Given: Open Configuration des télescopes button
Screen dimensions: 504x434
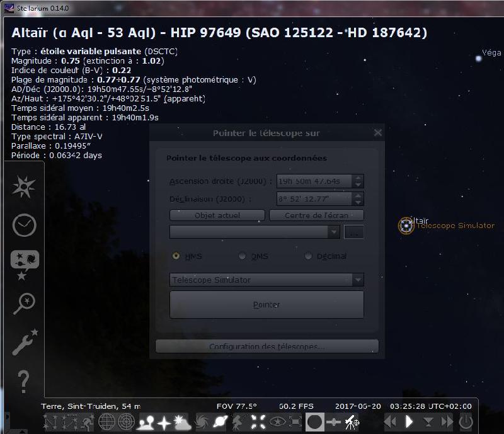Looking at the screenshot, I should pos(266,346).
